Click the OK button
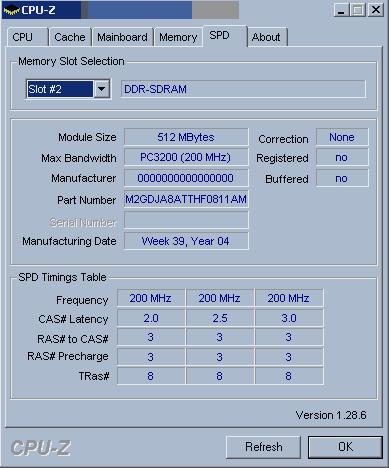389x468 pixels. [x=345, y=447]
